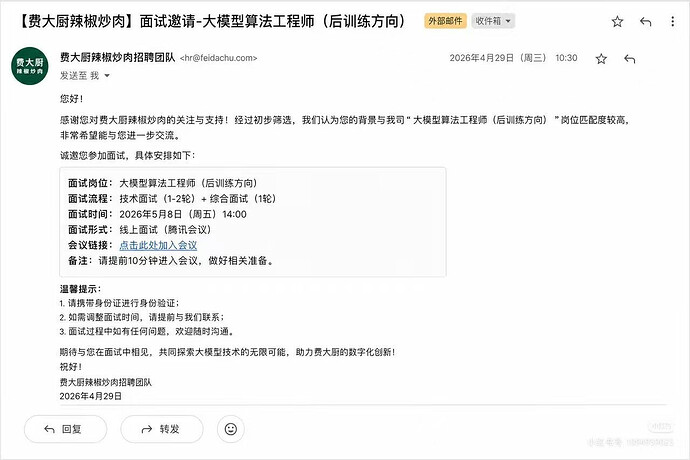
Task: Click the closing 祝好！ line
Action: tap(71, 367)
